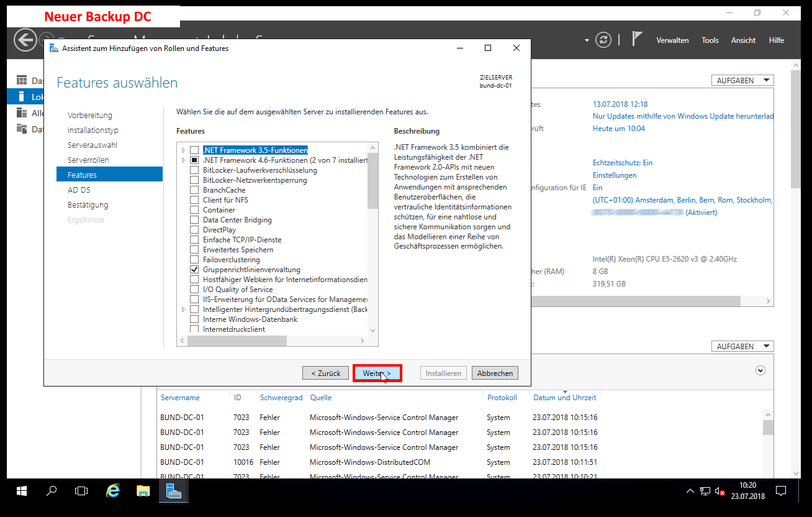Screen dimensions: 812x517
Task: Enable the DirectPlay checkbox
Action: 194,230
